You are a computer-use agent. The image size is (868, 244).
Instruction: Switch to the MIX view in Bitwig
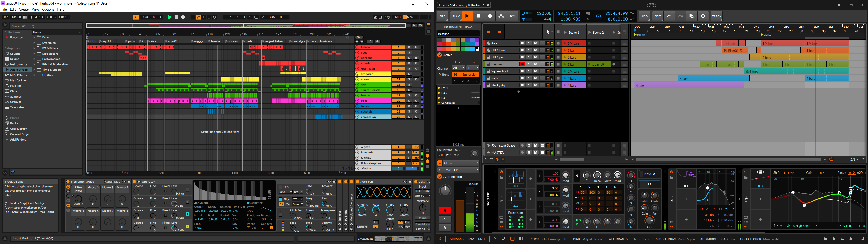point(471,239)
